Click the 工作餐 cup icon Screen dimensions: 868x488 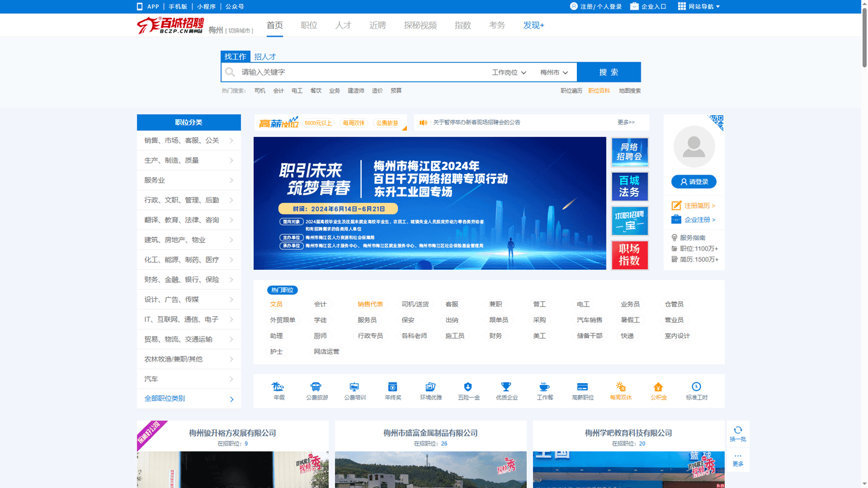(544, 387)
